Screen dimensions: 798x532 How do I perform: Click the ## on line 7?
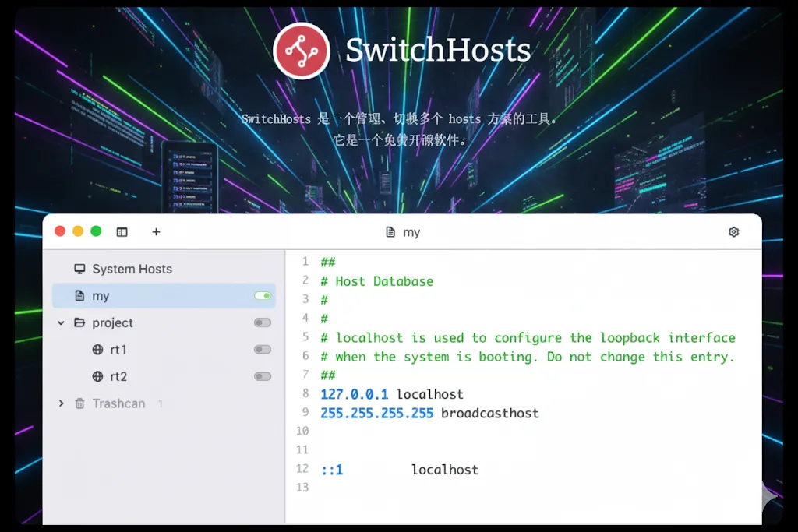(328, 375)
